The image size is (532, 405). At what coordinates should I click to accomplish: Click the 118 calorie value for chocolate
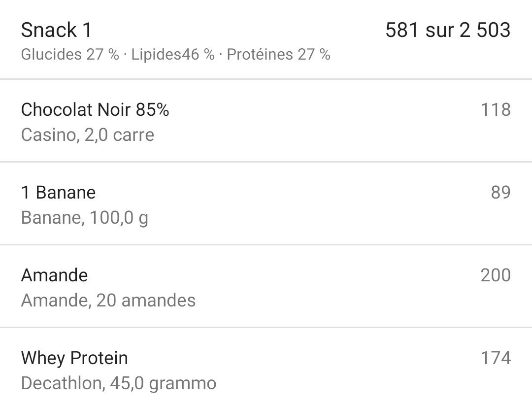pos(495,110)
